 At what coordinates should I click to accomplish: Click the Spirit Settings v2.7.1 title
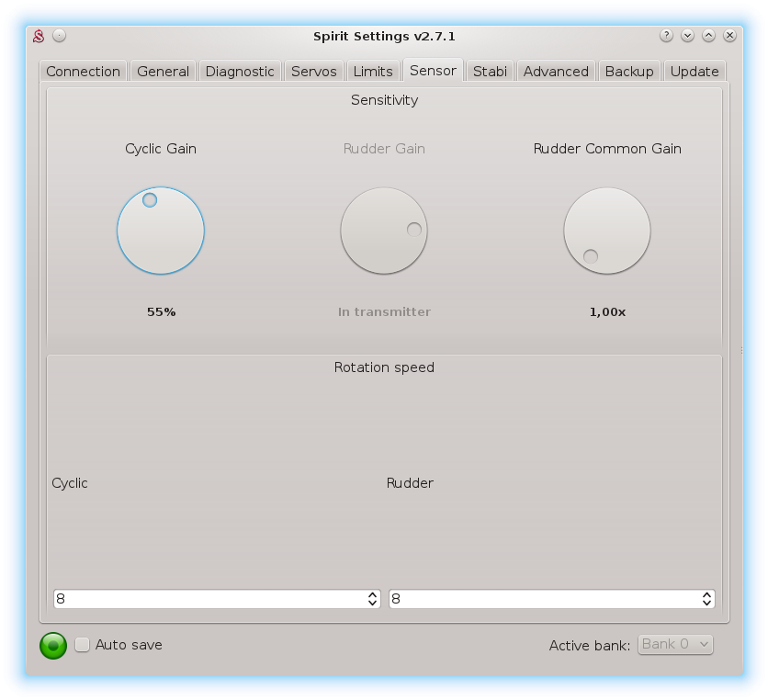coord(385,36)
